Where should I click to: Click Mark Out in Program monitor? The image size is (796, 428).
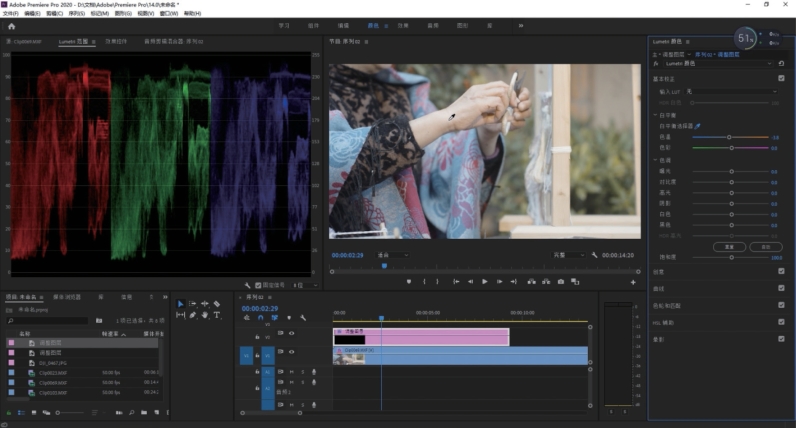click(438, 282)
